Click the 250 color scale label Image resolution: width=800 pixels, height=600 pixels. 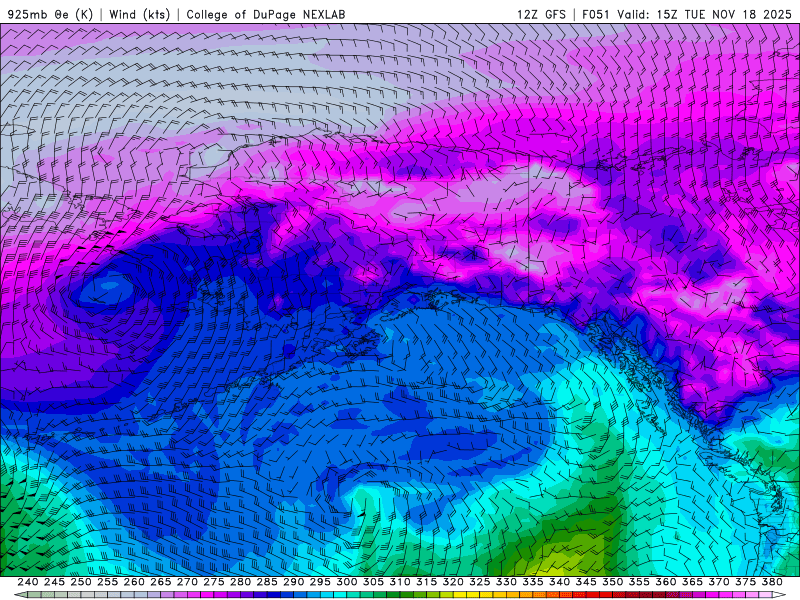point(81,582)
